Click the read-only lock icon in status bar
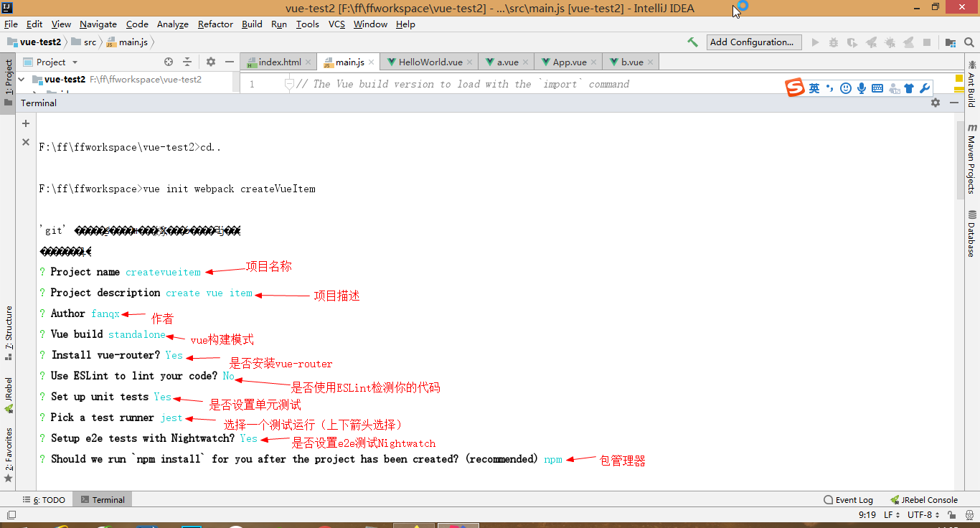This screenshot has height=528, width=980. coord(952,515)
